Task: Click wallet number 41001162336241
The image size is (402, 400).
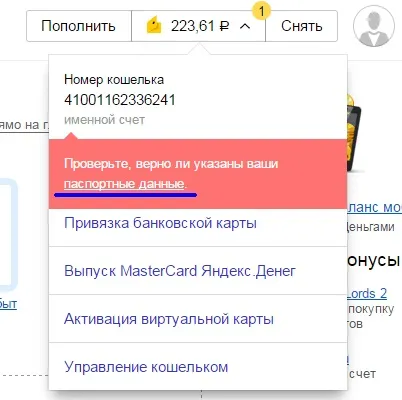Action: point(120,100)
